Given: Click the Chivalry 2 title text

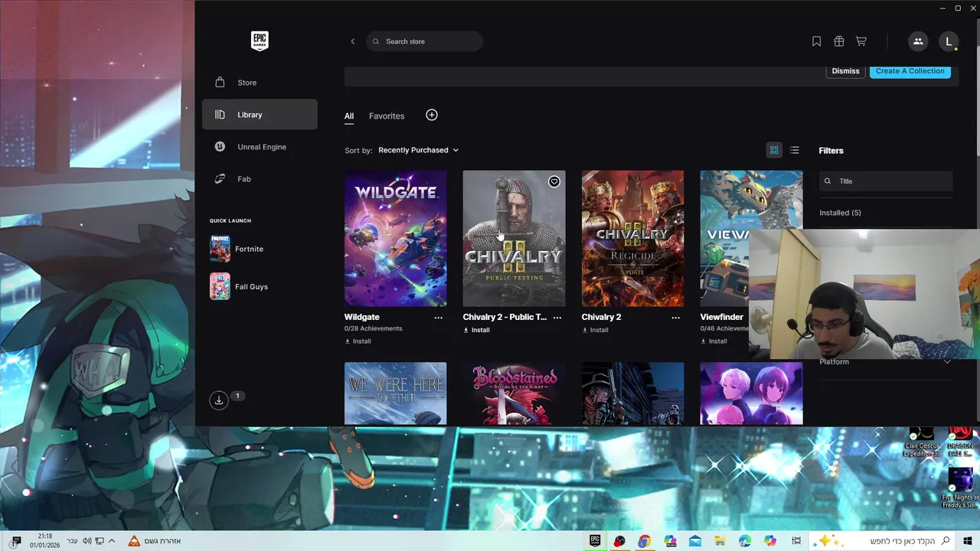Looking at the screenshot, I should [x=601, y=317].
